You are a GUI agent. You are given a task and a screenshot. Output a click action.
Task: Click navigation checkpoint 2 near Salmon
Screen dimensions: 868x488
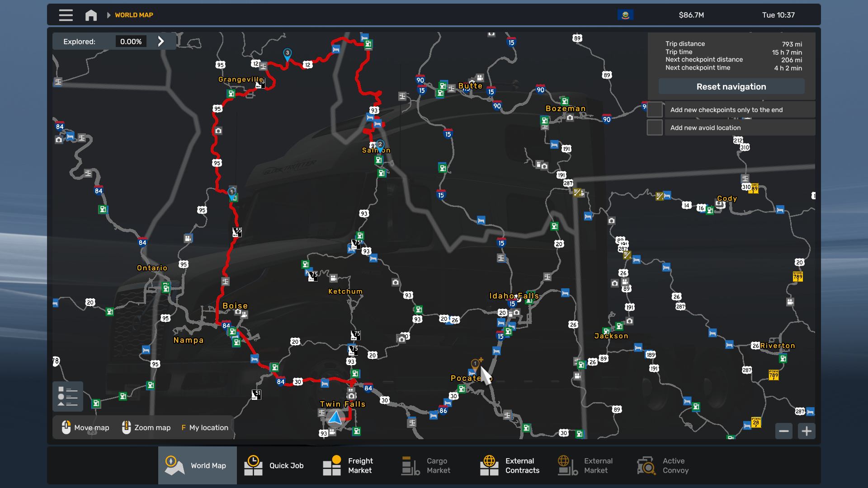pos(380,145)
